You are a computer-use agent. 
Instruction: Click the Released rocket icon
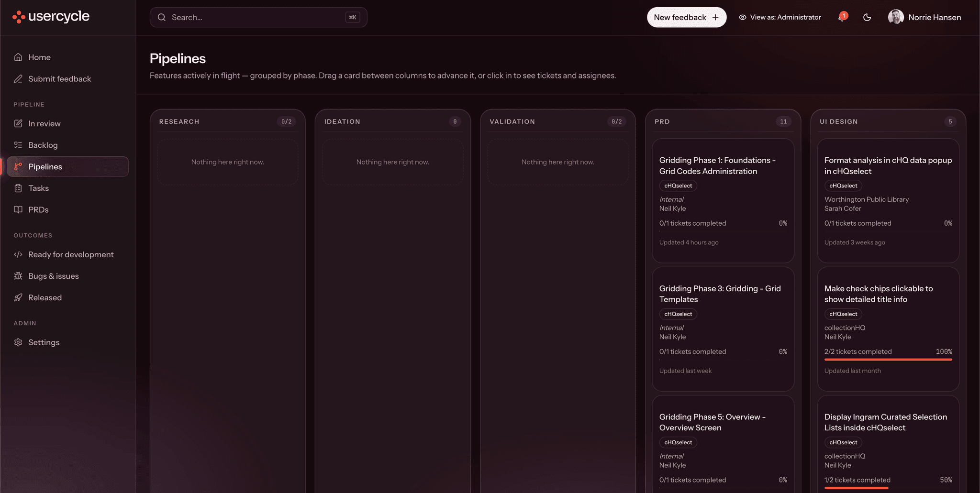(18, 298)
